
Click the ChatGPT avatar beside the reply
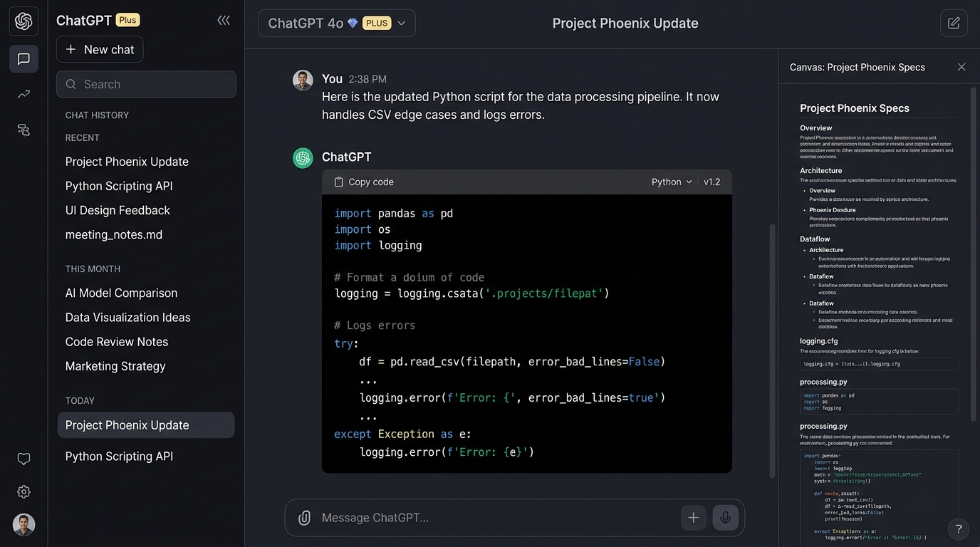point(303,158)
